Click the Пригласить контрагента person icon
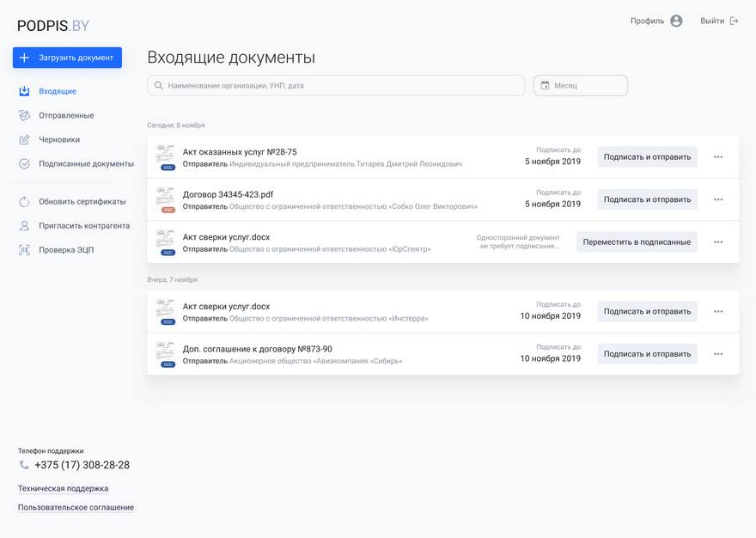 pyautogui.click(x=24, y=226)
